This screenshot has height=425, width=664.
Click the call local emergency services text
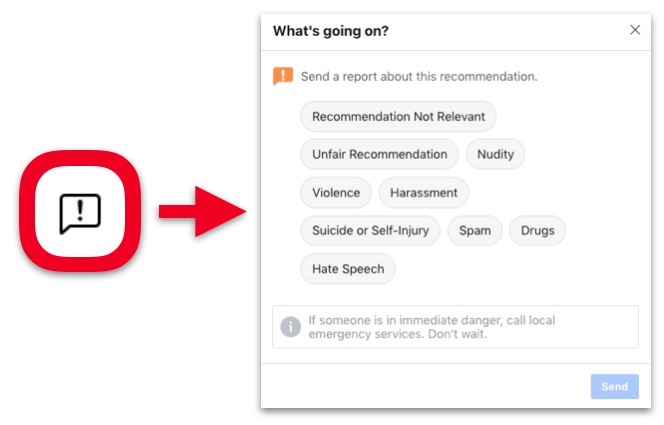click(x=432, y=327)
